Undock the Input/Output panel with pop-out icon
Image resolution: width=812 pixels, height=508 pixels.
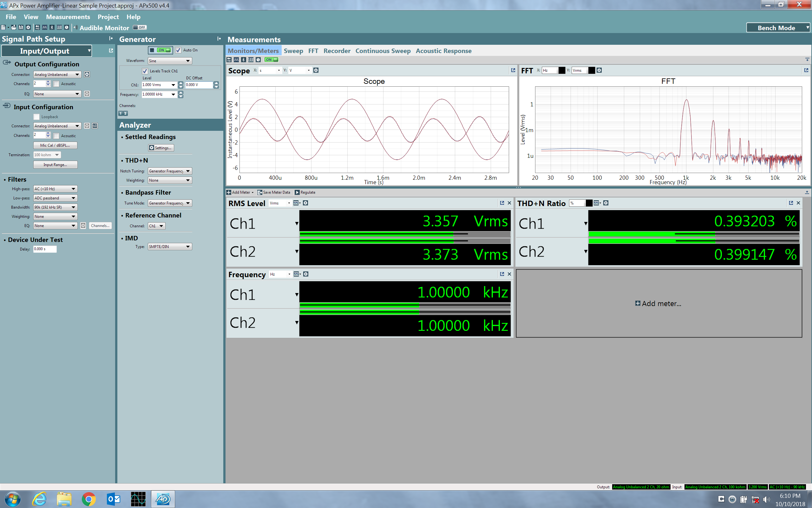(111, 50)
